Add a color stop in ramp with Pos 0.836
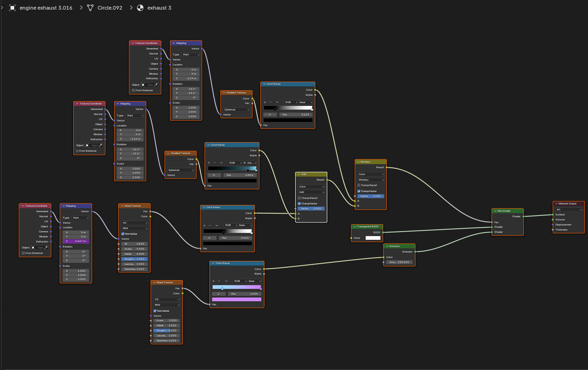588x370 pixels. coord(209,163)
